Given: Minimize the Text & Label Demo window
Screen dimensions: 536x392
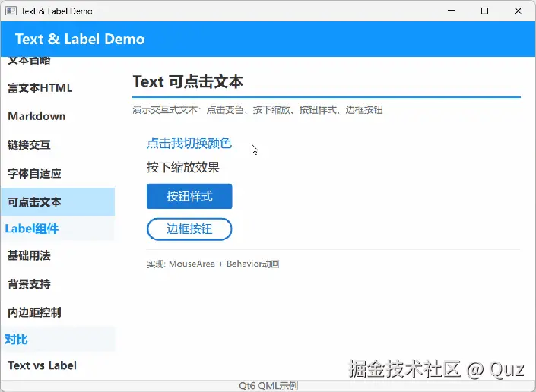Looking at the screenshot, I should point(451,11).
